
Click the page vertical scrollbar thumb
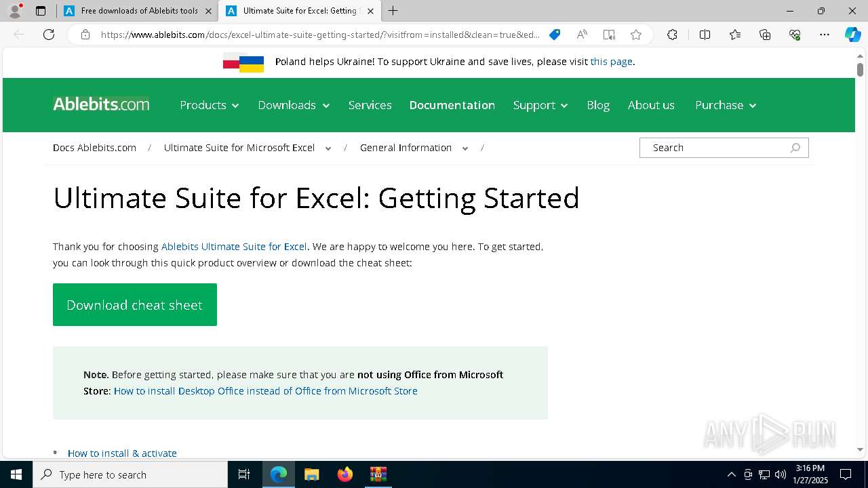click(860, 70)
